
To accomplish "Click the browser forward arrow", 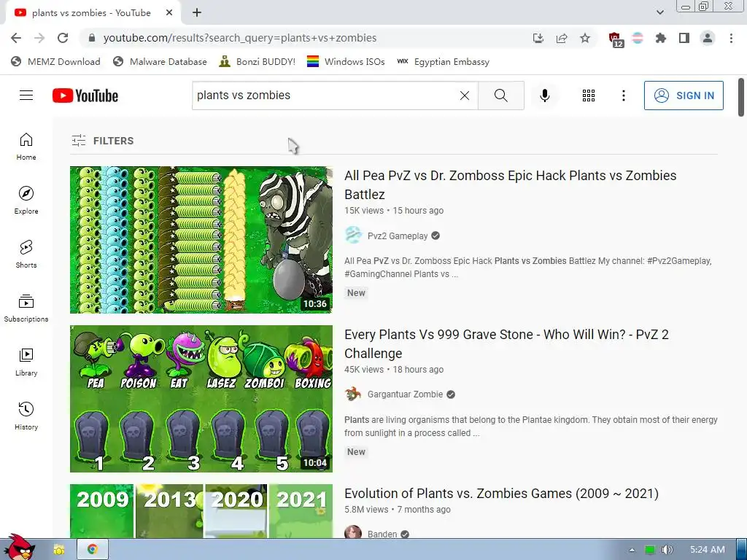I will tap(39, 38).
